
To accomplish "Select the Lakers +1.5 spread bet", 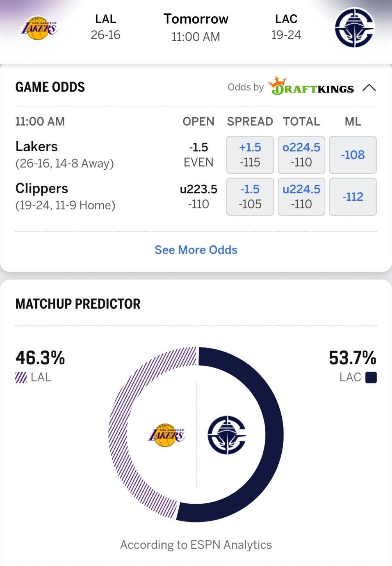I will tap(250, 155).
